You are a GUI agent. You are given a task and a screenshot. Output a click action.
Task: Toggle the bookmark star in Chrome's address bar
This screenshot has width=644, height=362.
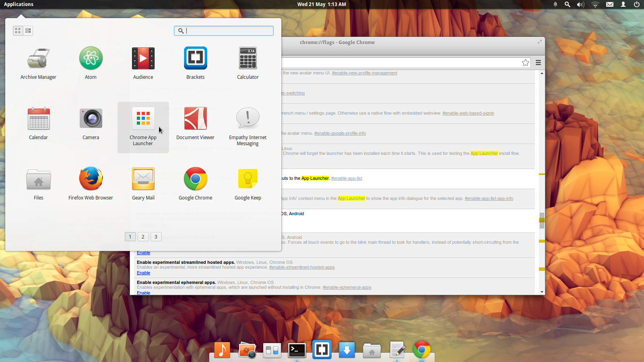coord(525,63)
